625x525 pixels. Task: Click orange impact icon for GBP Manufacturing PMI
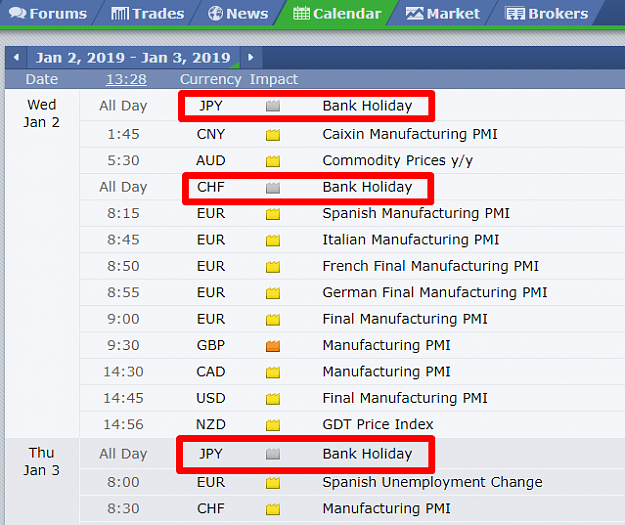(273, 346)
